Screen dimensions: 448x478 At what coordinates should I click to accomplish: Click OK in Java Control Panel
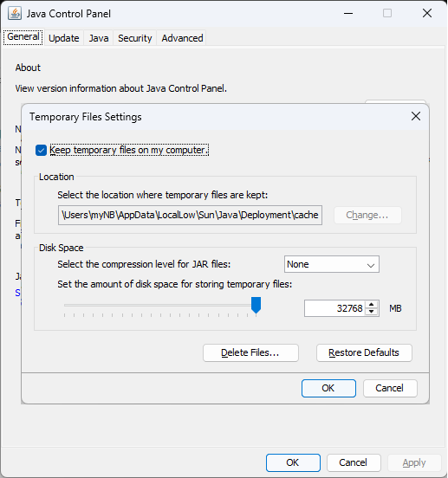[293, 462]
